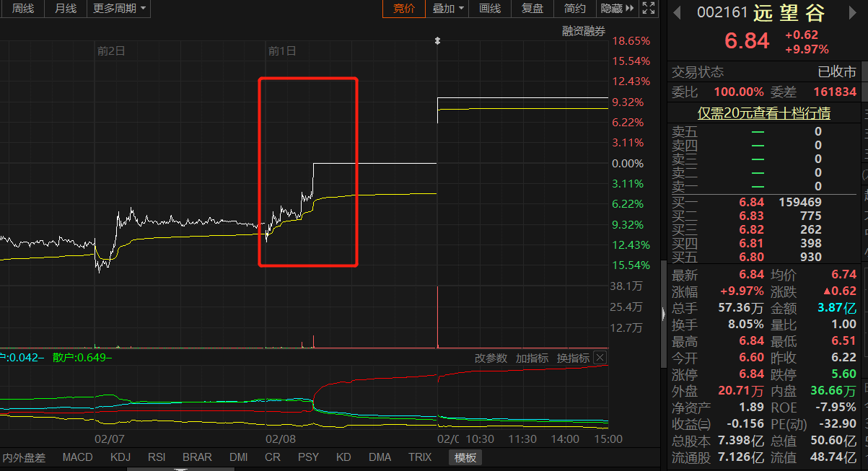Click 改参数 to modify indicator parameters
868x471 pixels.
[491, 358]
